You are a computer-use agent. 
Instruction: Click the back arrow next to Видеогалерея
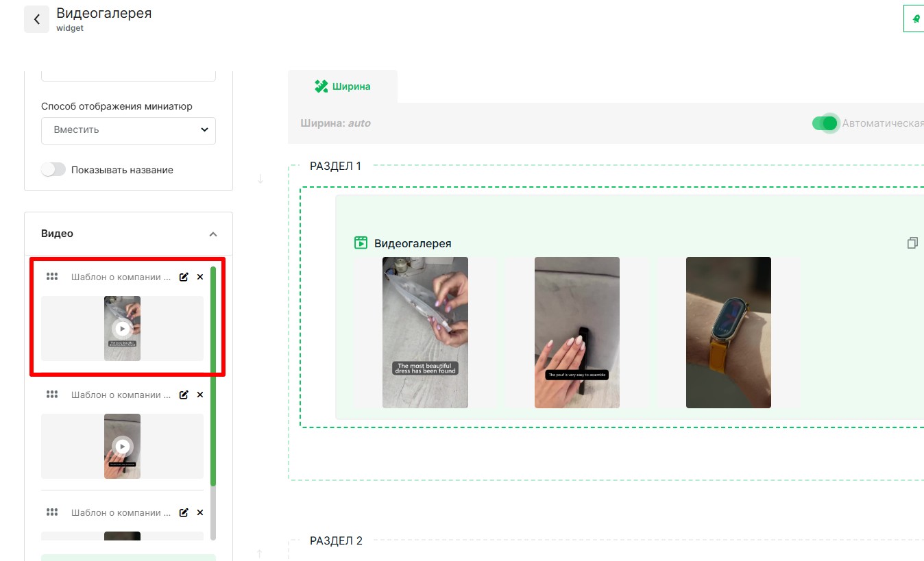pos(36,20)
